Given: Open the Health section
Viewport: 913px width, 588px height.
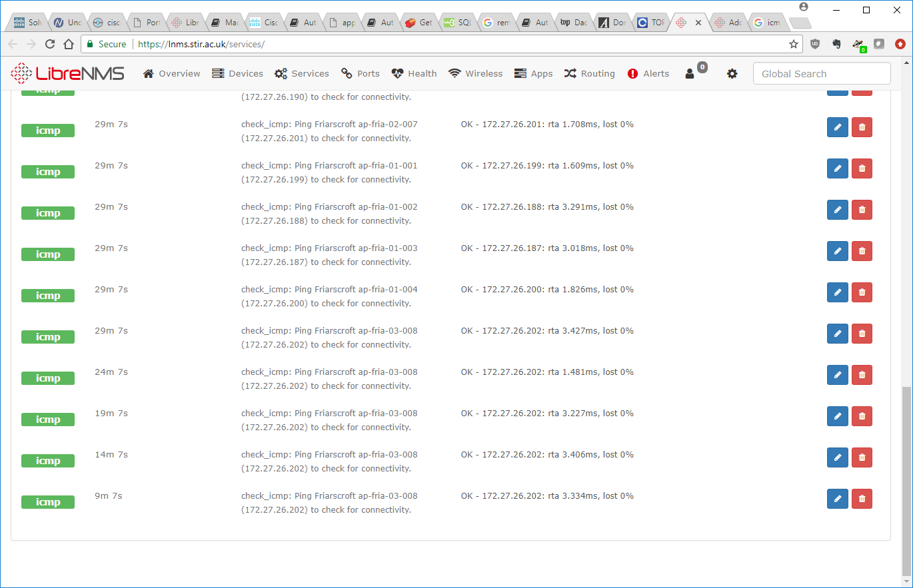Looking at the screenshot, I should coord(414,73).
